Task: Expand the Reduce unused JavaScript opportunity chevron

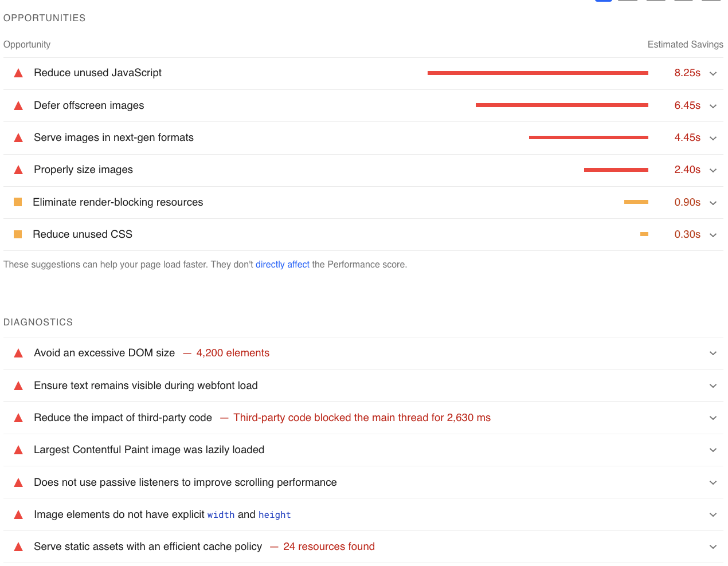Action: [713, 73]
